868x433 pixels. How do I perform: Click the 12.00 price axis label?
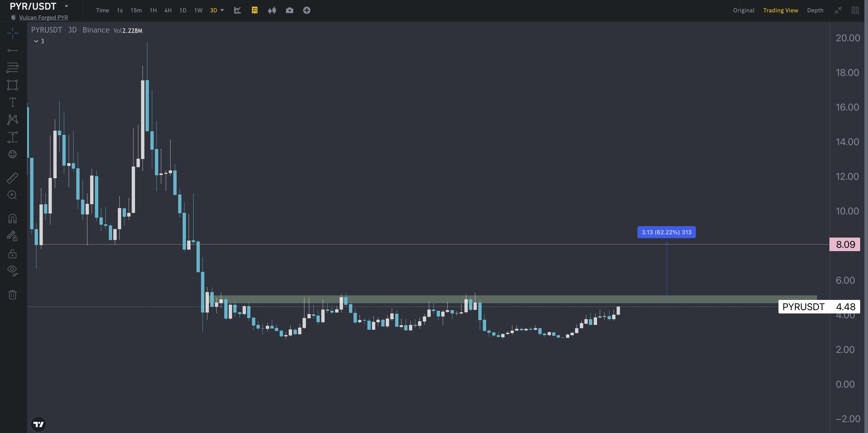click(847, 176)
